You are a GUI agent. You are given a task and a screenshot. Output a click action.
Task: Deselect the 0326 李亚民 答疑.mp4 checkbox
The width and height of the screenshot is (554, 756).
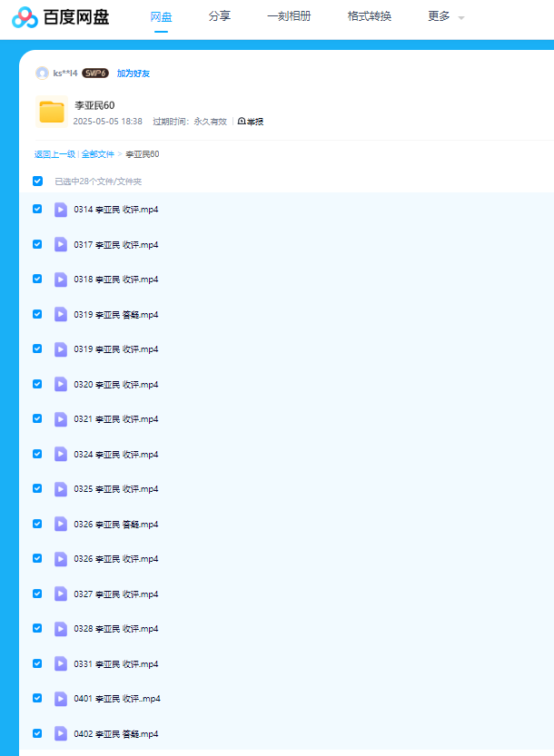pyautogui.click(x=37, y=524)
